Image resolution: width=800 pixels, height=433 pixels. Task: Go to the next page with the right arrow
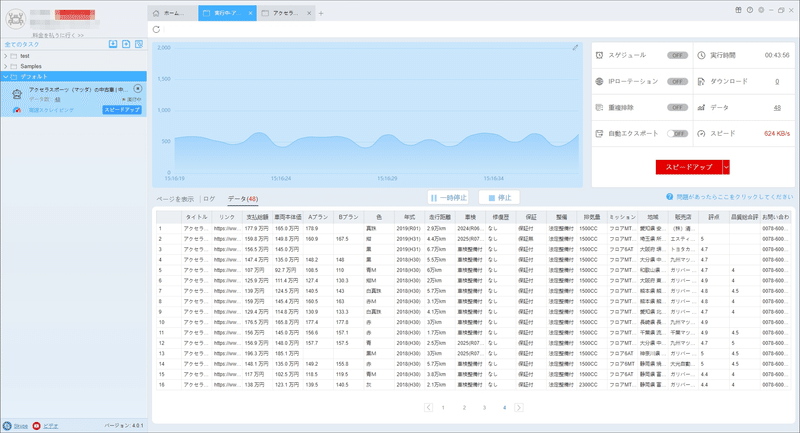(519, 407)
